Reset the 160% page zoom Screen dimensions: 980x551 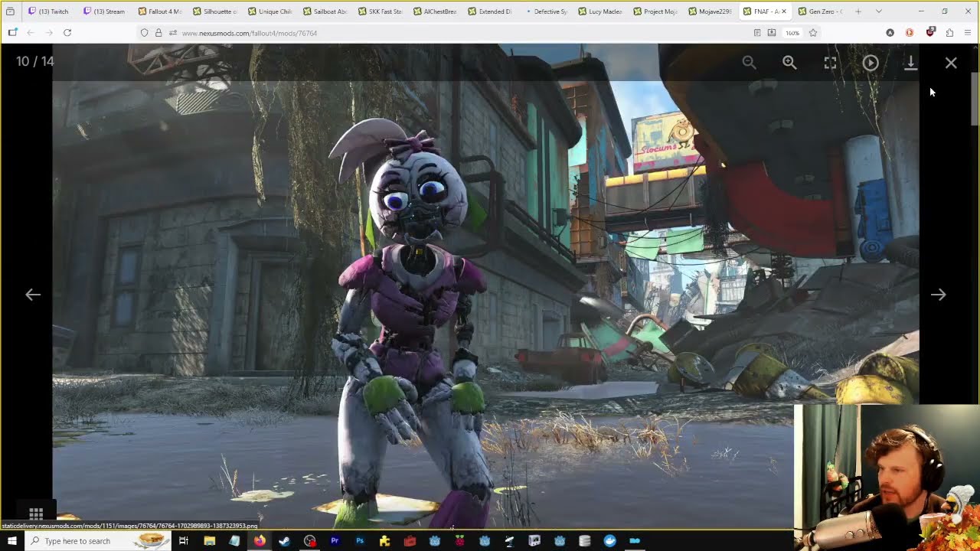pyautogui.click(x=792, y=33)
